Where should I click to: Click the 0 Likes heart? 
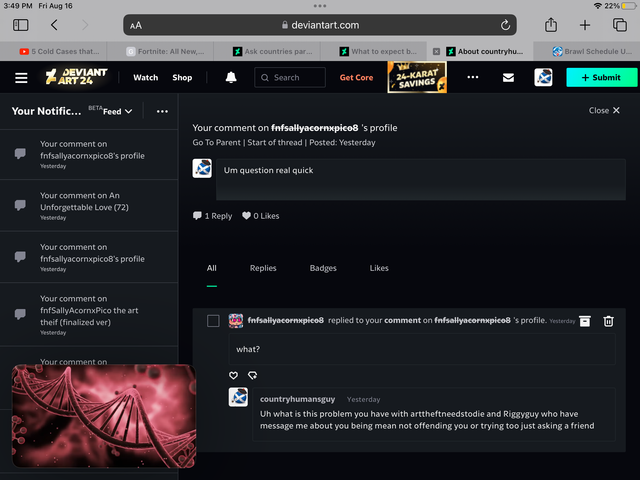click(x=260, y=216)
